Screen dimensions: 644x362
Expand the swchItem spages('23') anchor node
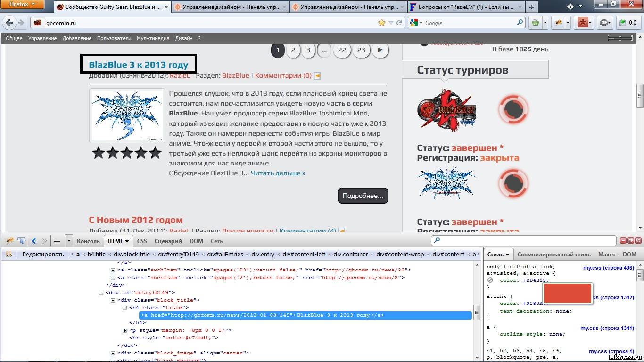[113, 270]
